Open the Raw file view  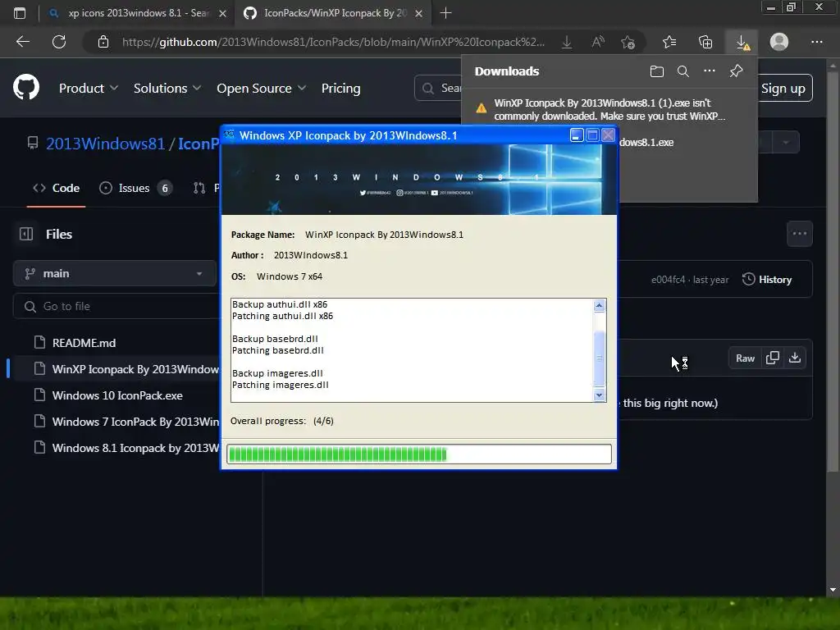tap(745, 358)
